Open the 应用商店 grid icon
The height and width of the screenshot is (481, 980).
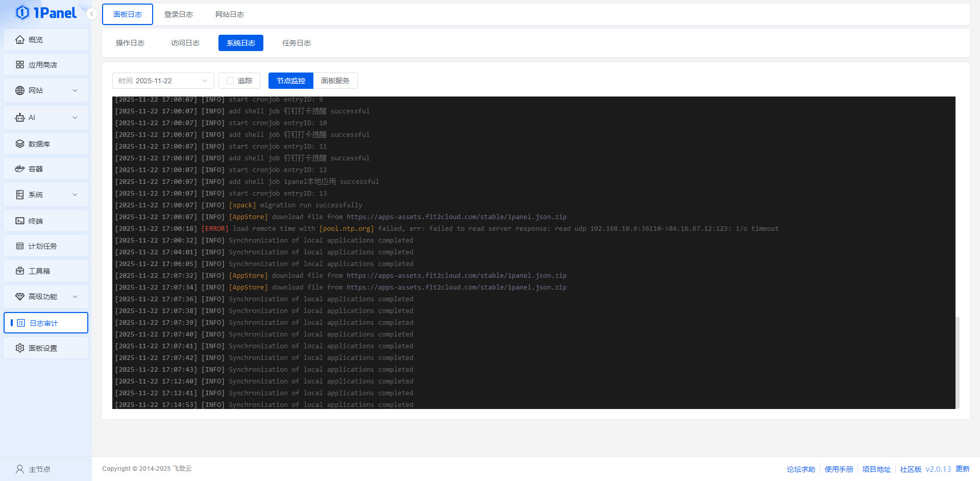(20, 65)
